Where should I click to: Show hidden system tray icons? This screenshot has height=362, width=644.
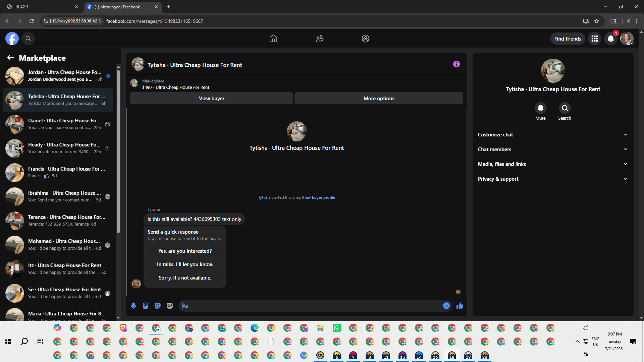point(577,342)
